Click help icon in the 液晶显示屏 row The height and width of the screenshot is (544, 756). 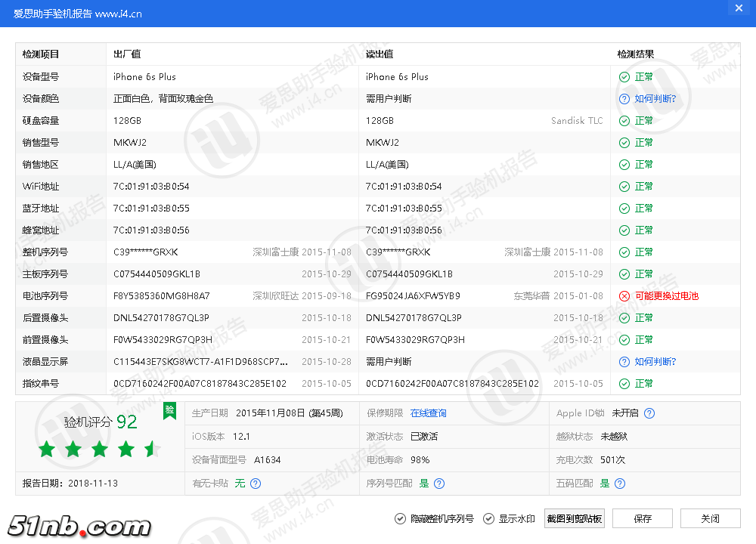[x=624, y=362]
